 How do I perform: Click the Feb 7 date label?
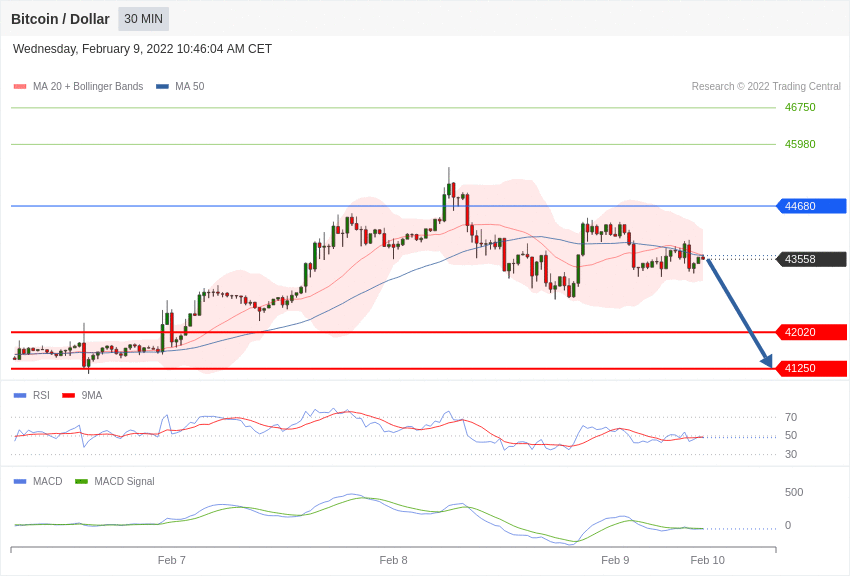(x=172, y=560)
